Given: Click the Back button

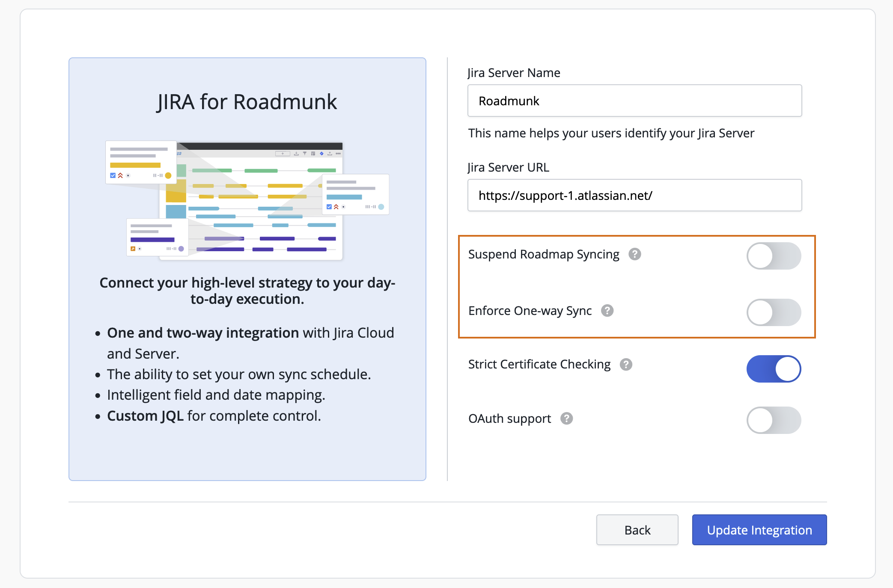Looking at the screenshot, I should [637, 530].
